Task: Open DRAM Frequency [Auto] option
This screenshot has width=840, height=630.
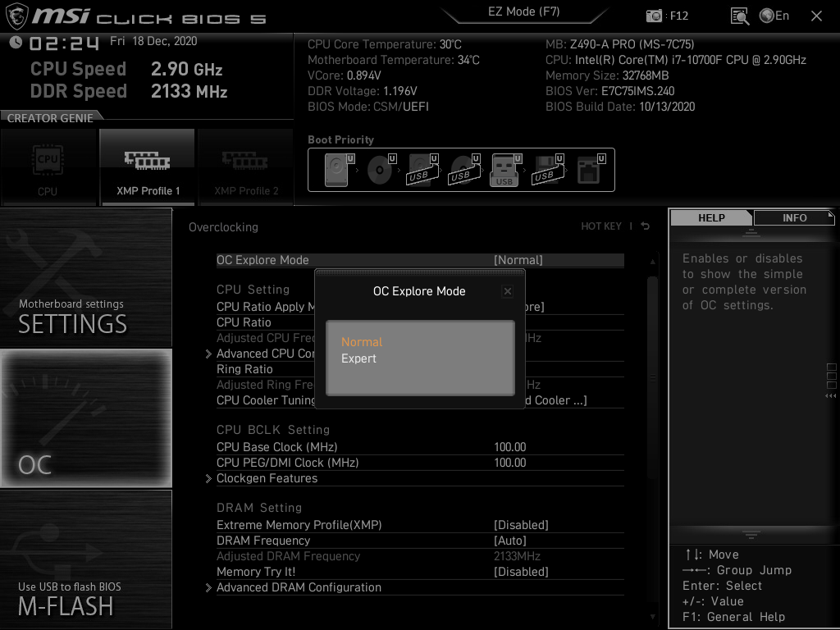Action: tap(420, 541)
